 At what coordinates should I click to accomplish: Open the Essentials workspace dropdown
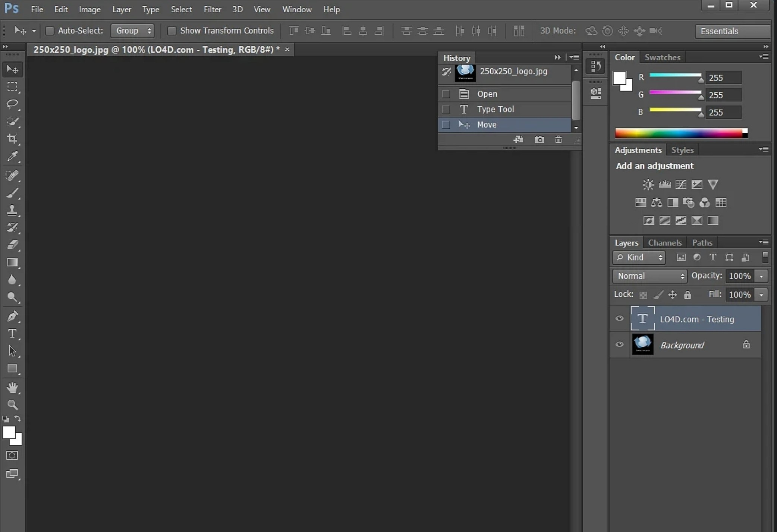733,31
